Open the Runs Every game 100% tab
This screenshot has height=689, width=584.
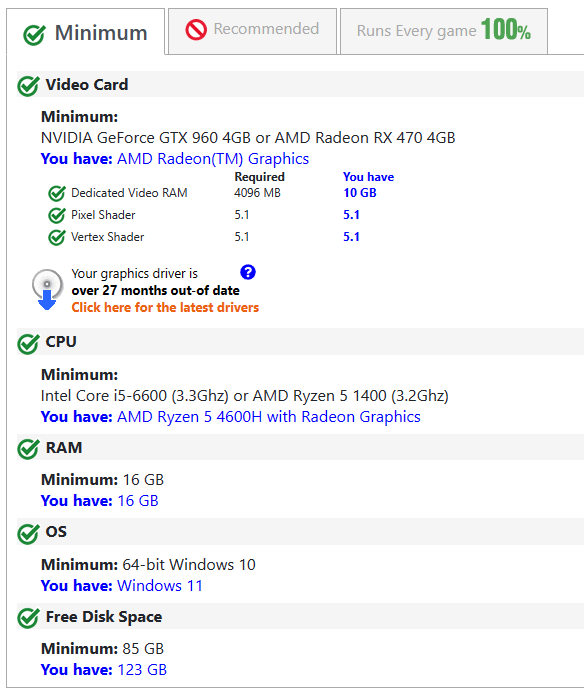tap(444, 31)
